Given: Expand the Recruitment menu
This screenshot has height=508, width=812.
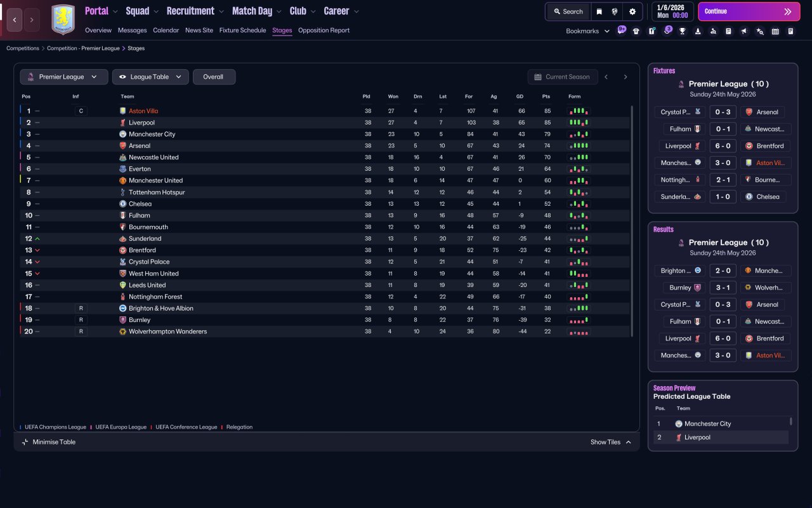Looking at the screenshot, I should 195,11.
